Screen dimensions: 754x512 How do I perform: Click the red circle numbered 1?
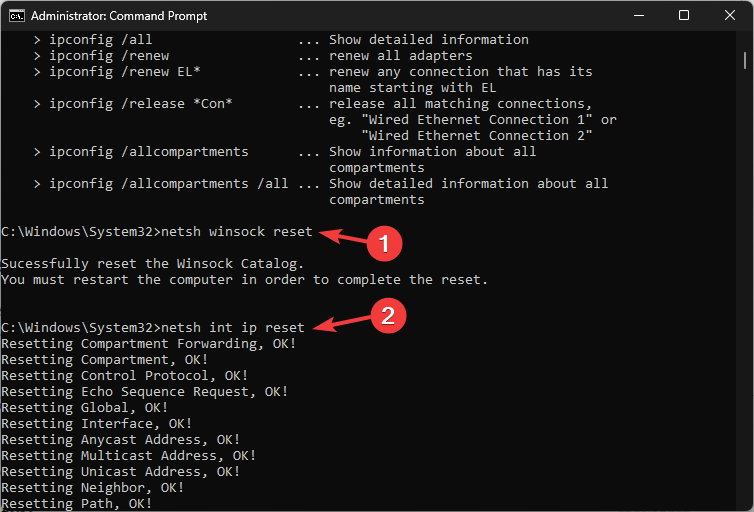[x=384, y=243]
